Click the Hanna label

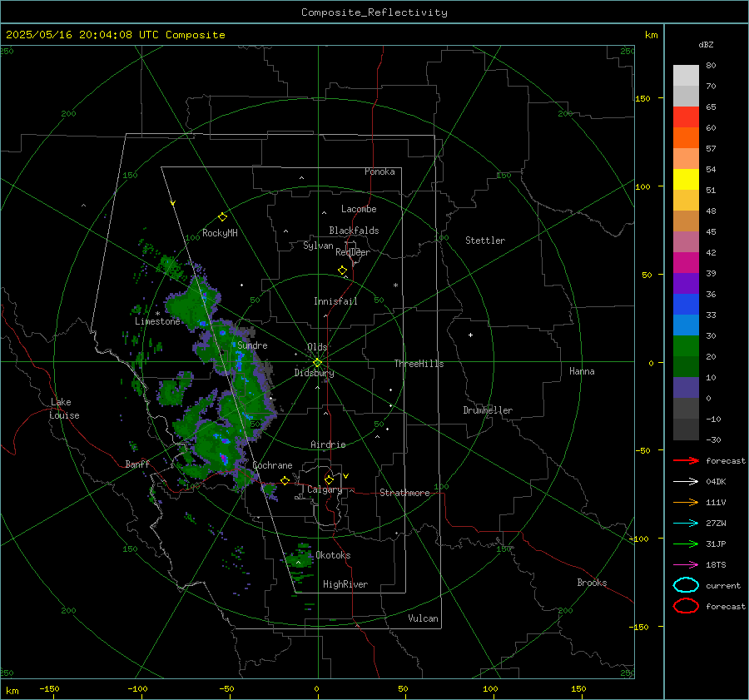(582, 371)
